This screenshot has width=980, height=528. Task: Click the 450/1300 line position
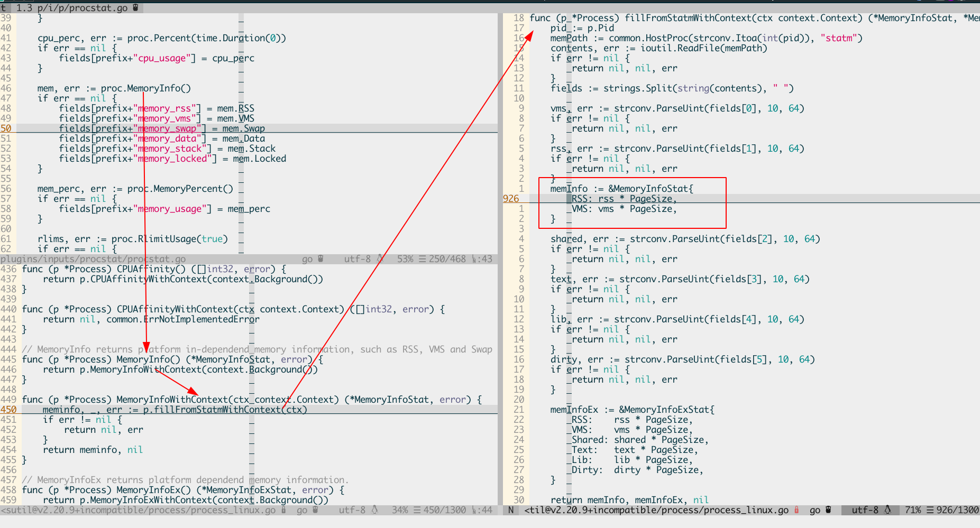point(445,510)
